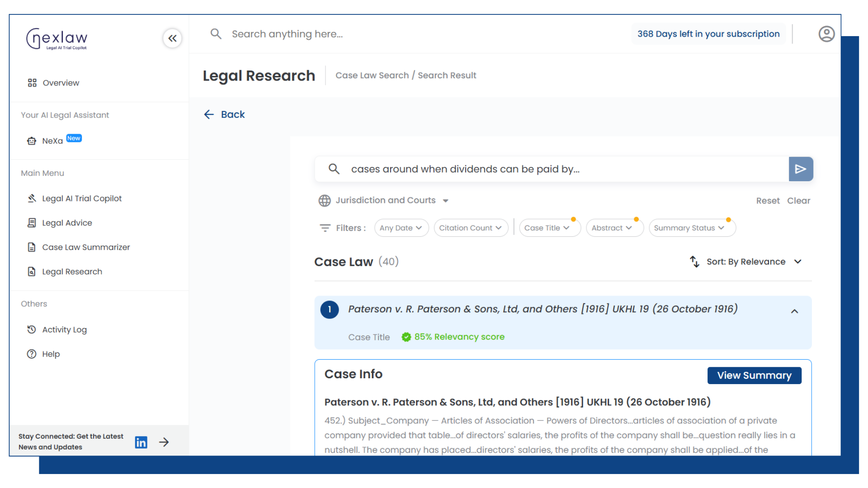This screenshot has width=868, height=488.
Task: Click the Activity Log history icon
Action: (x=32, y=329)
